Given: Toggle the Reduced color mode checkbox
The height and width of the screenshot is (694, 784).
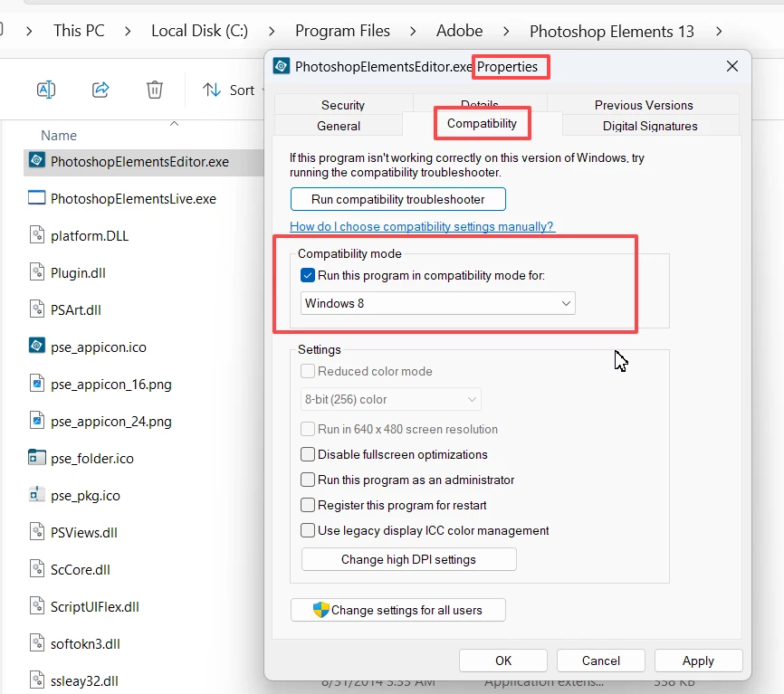Looking at the screenshot, I should tap(308, 371).
